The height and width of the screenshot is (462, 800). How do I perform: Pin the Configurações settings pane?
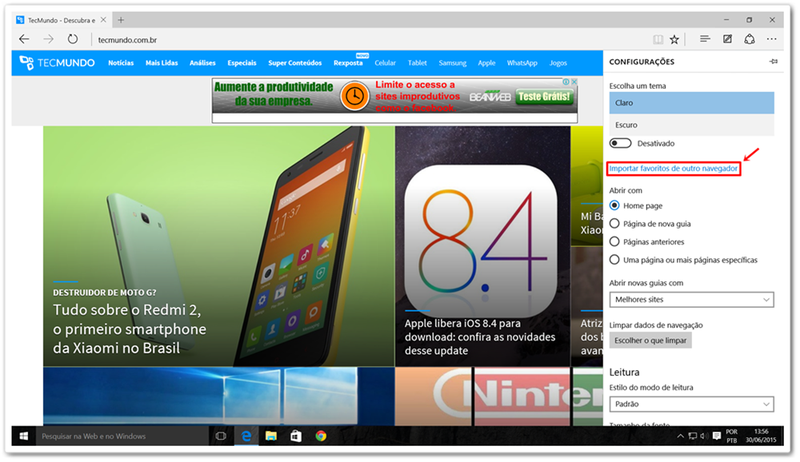point(773,62)
